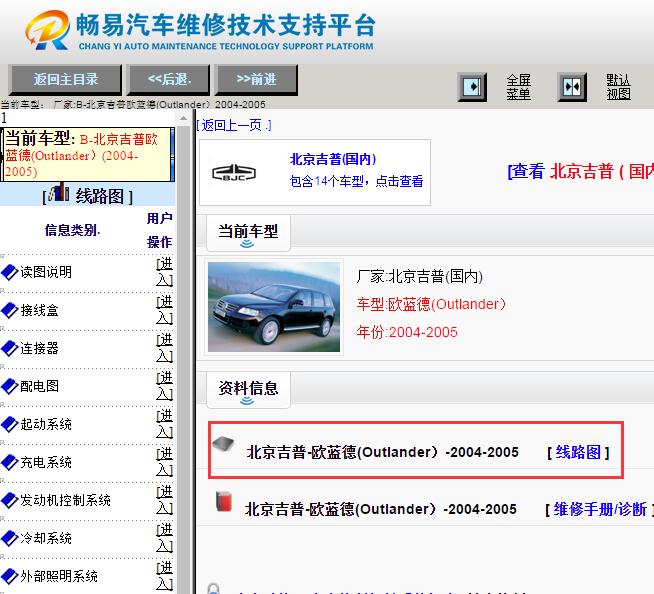Select the 配电图 text row
This screenshot has height=594, width=654.
[x=40, y=386]
